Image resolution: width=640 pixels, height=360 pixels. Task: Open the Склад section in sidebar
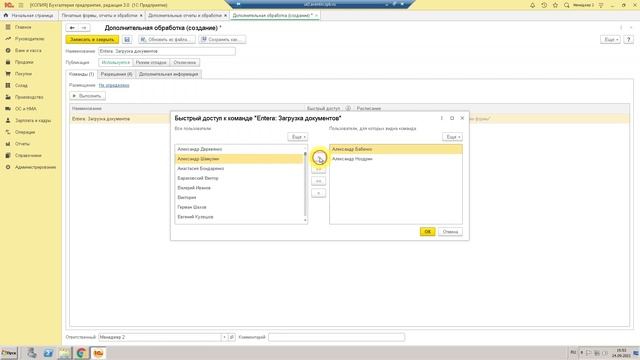(21, 86)
